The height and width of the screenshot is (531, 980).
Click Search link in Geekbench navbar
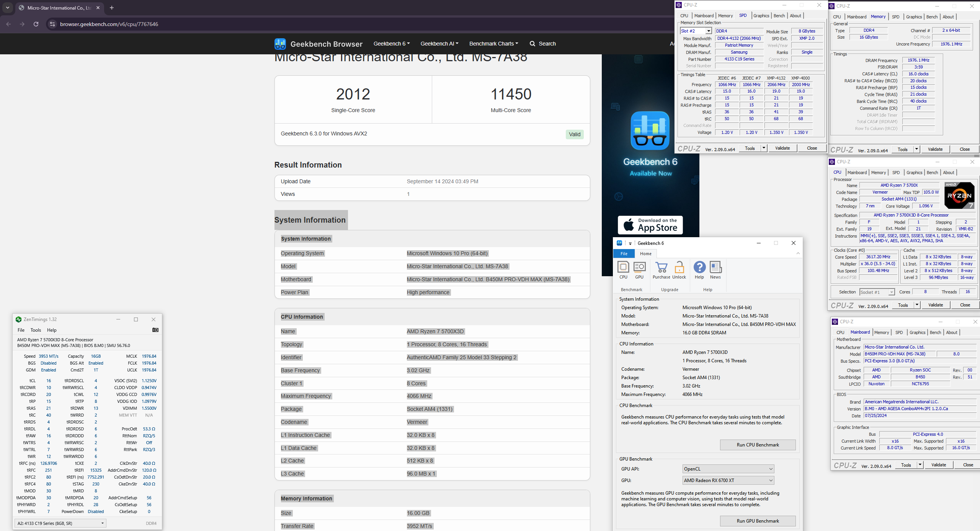(547, 44)
